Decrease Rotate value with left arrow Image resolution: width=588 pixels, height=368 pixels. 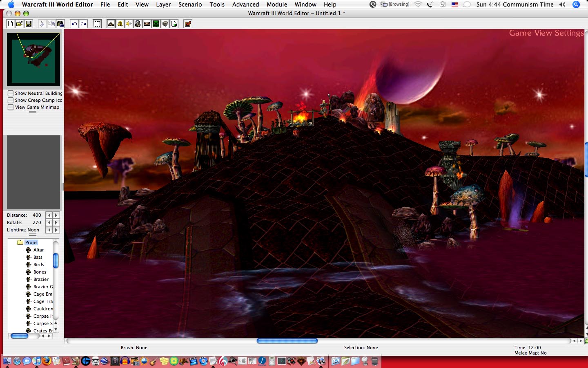tap(49, 222)
